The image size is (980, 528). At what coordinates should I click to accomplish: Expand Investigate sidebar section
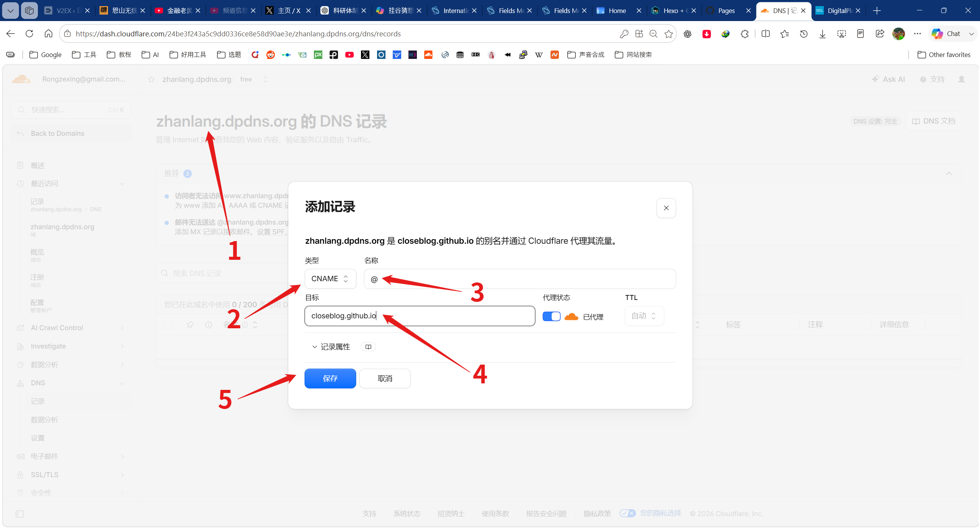[71, 346]
